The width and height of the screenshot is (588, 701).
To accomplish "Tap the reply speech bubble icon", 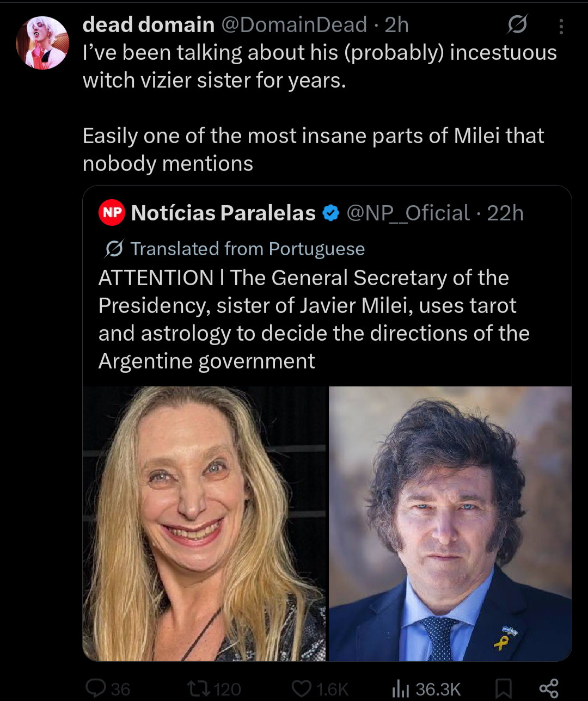I will coord(96,688).
